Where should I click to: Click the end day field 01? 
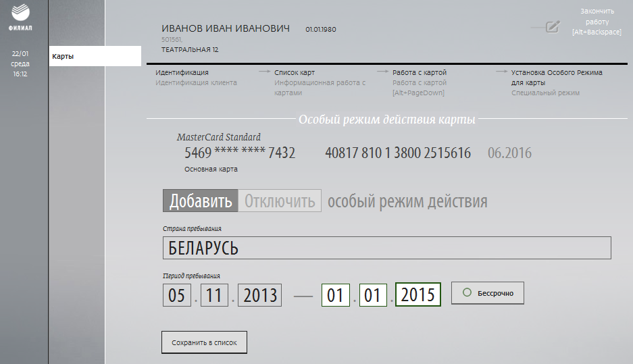pyautogui.click(x=336, y=295)
